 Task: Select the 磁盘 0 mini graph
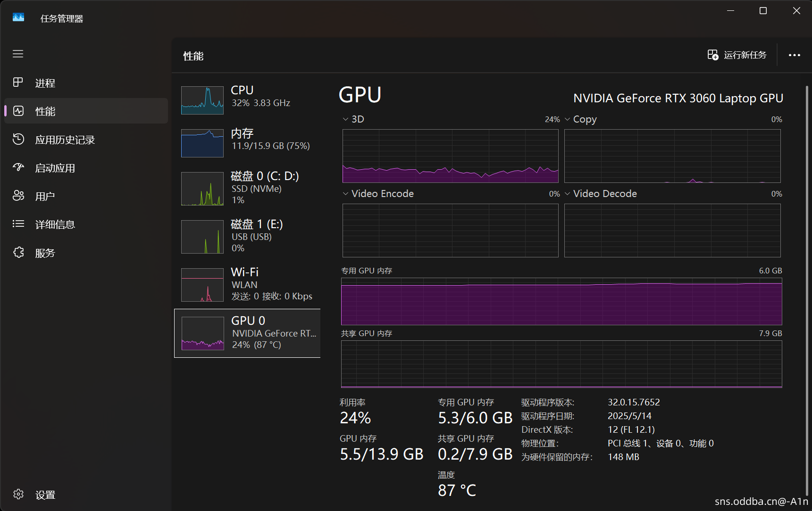(202, 189)
